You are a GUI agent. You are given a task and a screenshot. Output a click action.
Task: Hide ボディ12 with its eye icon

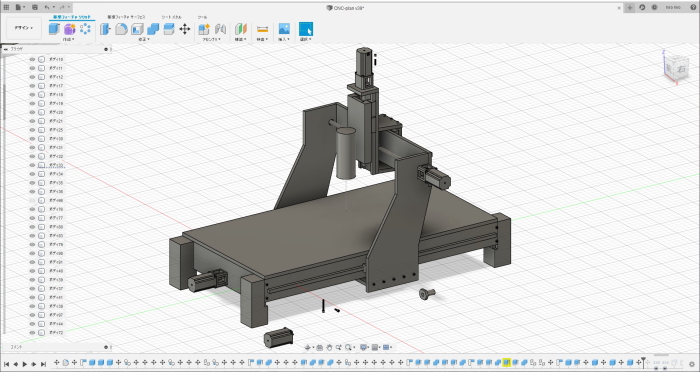(32, 77)
